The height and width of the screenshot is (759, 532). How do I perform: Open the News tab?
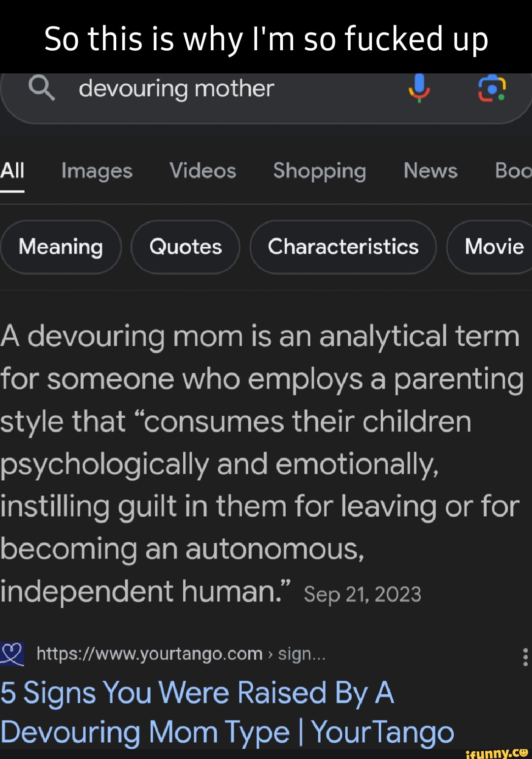click(431, 171)
